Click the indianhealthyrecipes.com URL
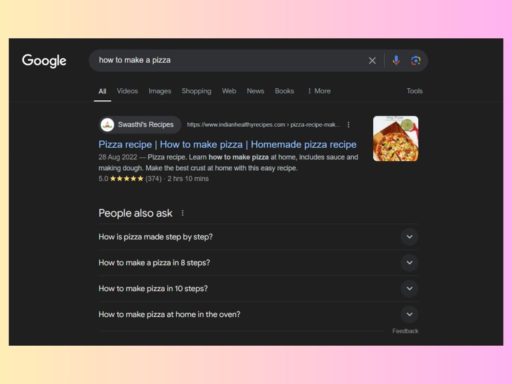 tap(263, 125)
